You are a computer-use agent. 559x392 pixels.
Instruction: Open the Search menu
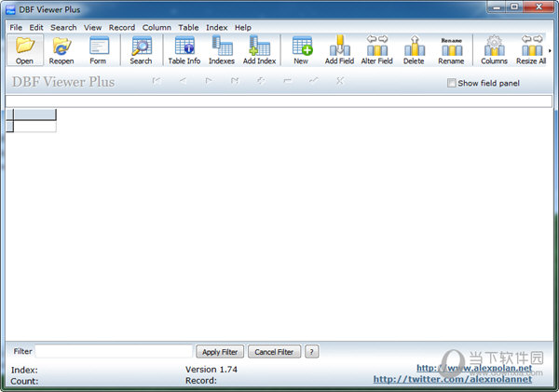(63, 27)
